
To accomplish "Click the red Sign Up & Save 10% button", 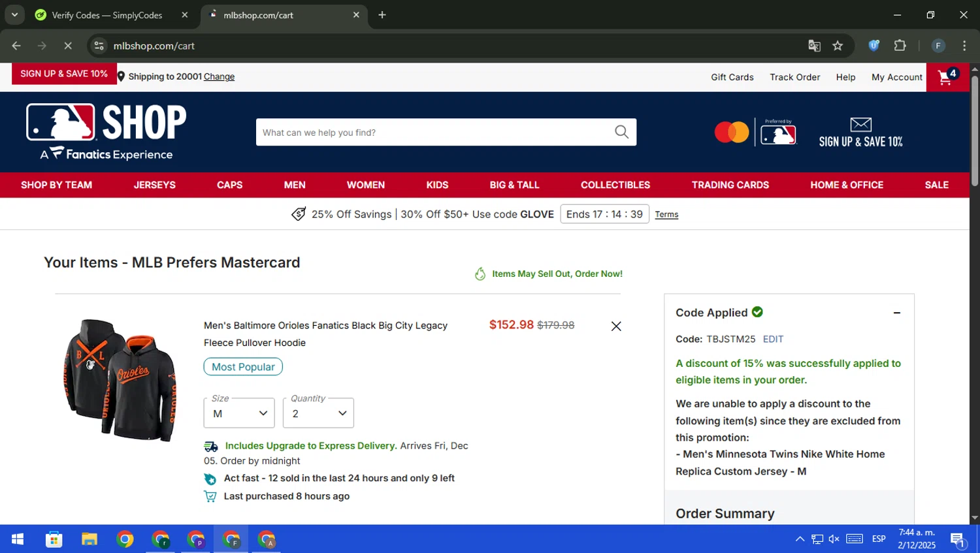I will click(64, 74).
